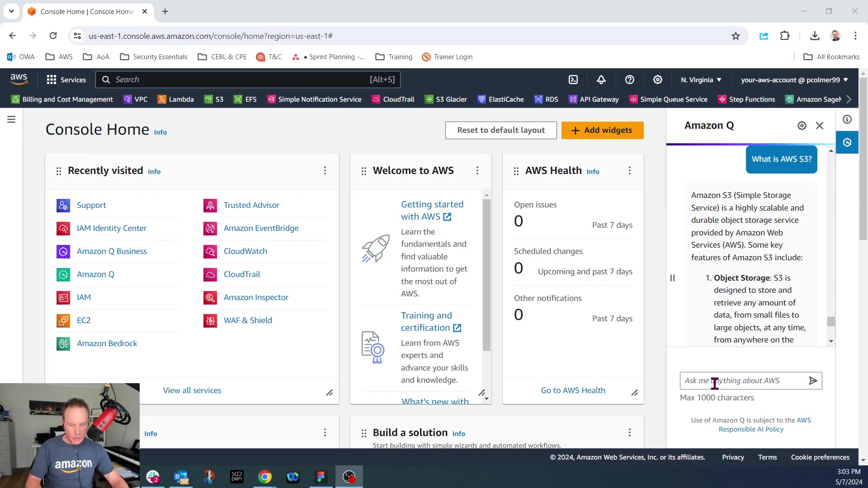Open the account menu dropdown
Image resolution: width=868 pixels, height=488 pixels.
(x=794, y=80)
